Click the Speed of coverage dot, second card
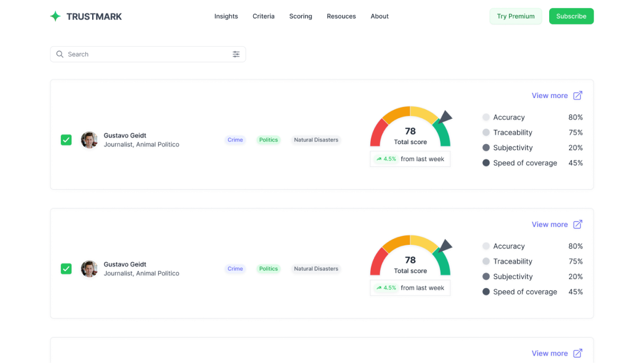 [x=486, y=291]
